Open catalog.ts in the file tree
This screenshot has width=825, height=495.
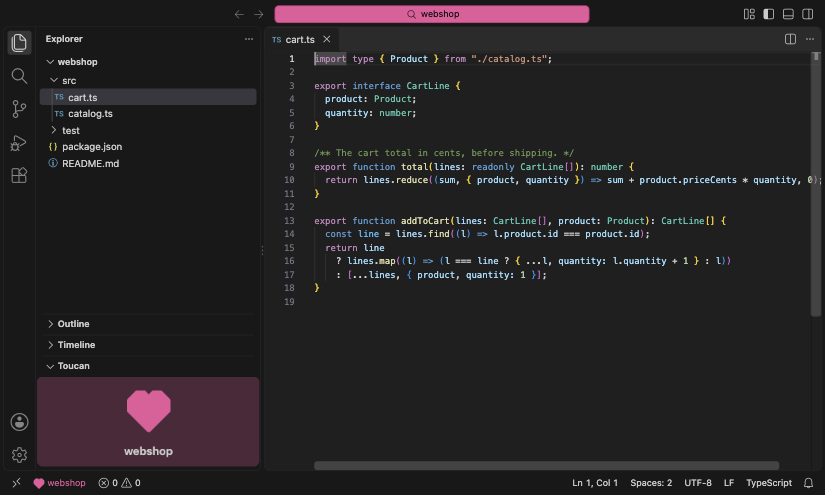tap(148, 114)
